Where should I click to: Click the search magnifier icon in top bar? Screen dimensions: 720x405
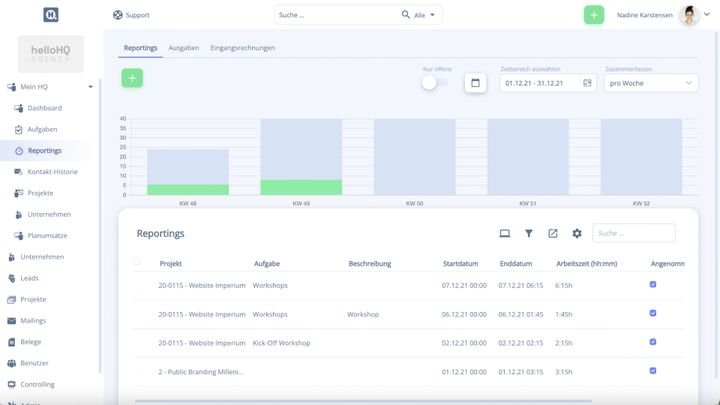coord(405,15)
